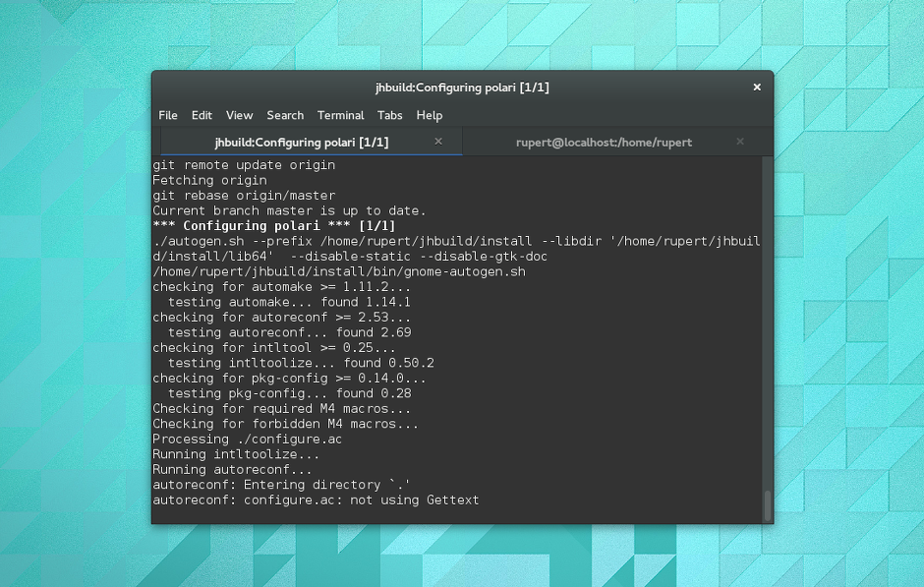Open the File menu

click(168, 115)
